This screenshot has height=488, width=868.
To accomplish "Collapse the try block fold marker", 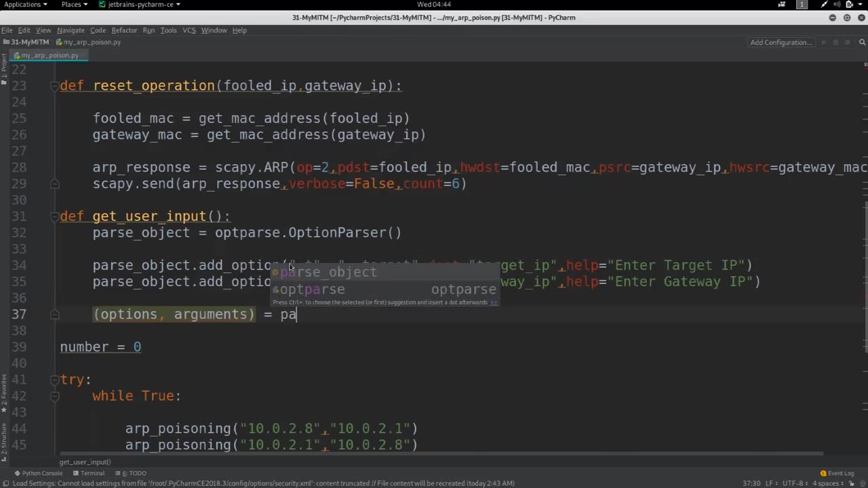I will click(55, 380).
